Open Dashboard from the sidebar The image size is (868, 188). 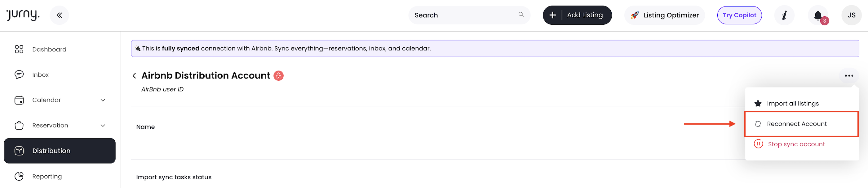tap(49, 49)
